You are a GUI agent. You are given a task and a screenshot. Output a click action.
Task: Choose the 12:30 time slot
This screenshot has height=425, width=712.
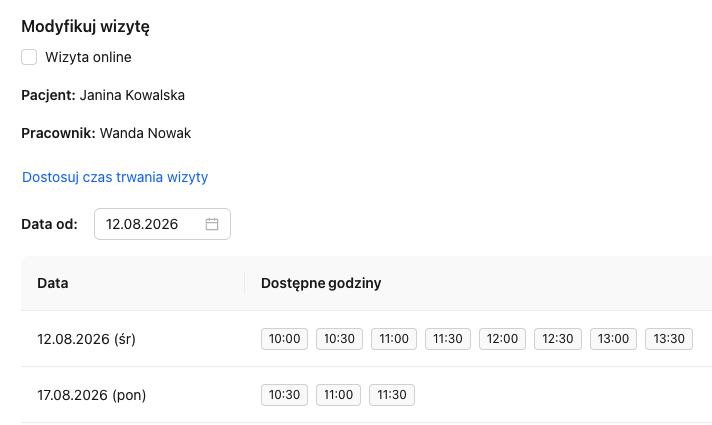(x=558, y=339)
